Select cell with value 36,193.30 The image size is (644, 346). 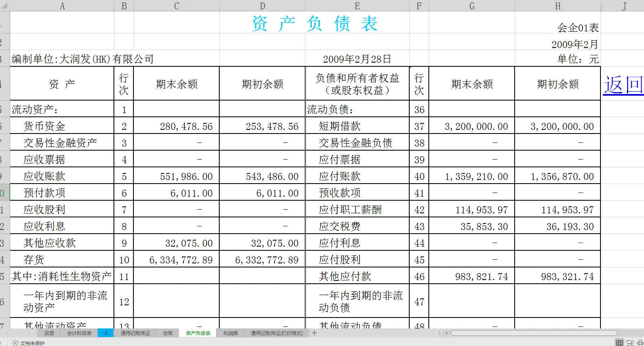[558, 226]
